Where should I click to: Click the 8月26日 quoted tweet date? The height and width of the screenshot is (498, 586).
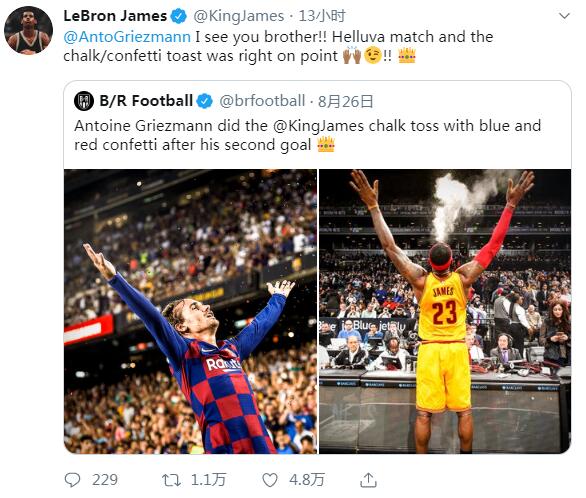click(346, 101)
